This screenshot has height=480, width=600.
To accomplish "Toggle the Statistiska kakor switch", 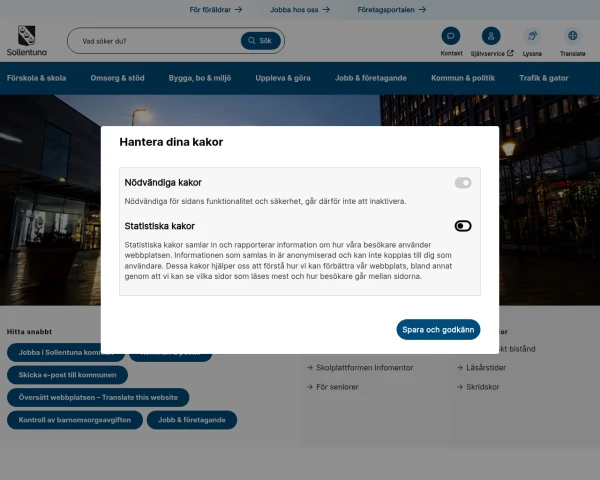I will [462, 226].
